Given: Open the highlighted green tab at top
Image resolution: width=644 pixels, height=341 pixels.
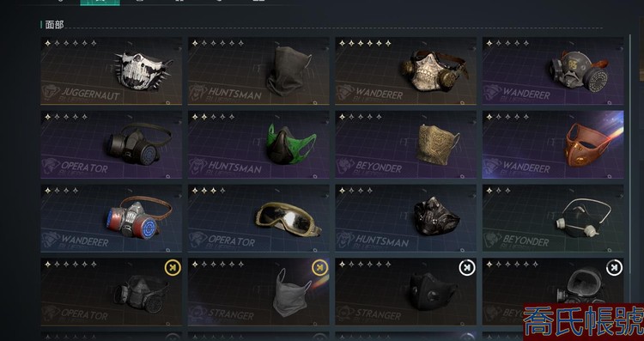Looking at the screenshot, I should tap(100, 3).
